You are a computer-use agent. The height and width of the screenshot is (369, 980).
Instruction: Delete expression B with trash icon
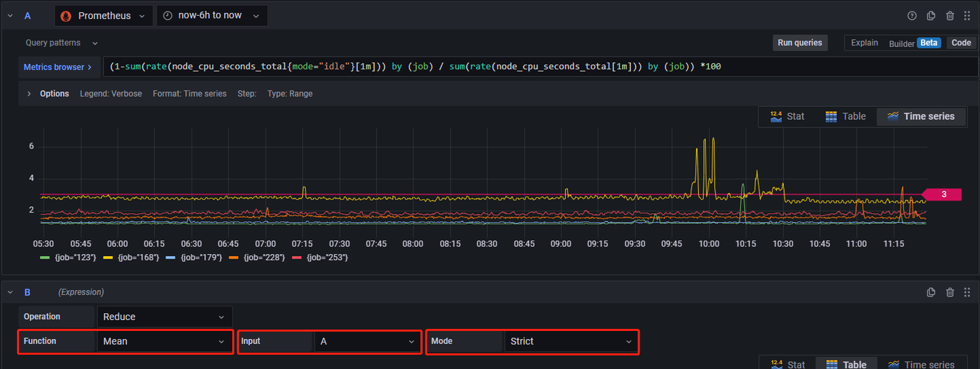pos(950,292)
